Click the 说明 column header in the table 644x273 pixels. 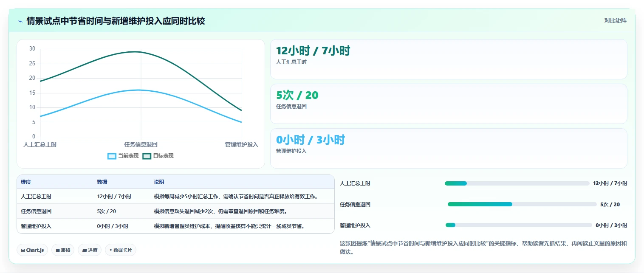pyautogui.click(x=159, y=182)
